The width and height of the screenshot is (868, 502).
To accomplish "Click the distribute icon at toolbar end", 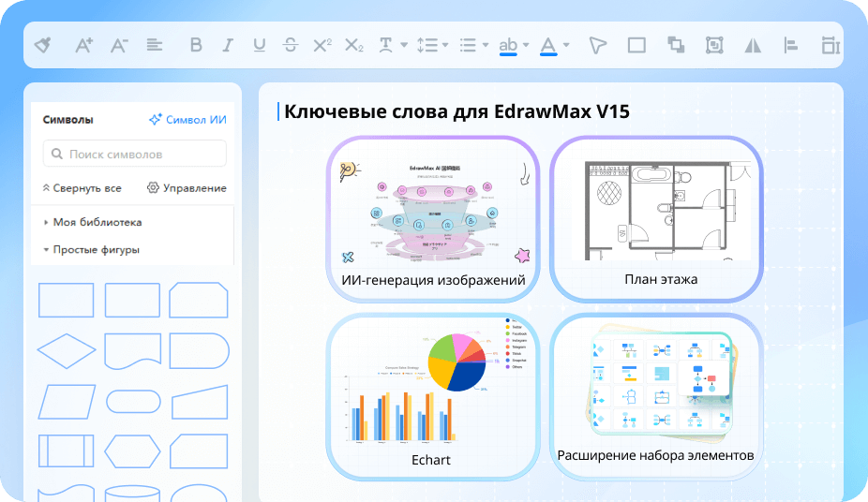I will (x=831, y=45).
